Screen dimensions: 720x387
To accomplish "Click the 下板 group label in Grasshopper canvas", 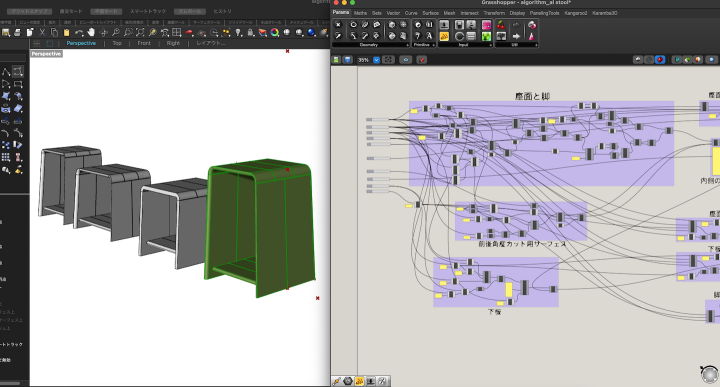I will (494, 312).
